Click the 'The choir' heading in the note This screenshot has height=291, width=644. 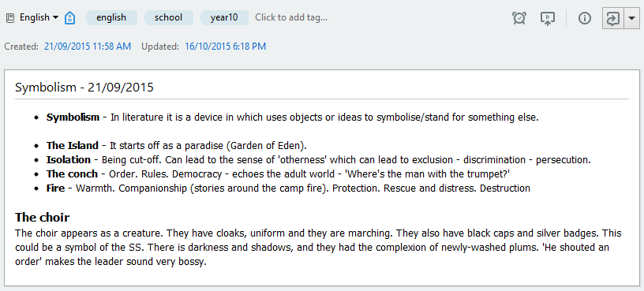pyautogui.click(x=43, y=217)
